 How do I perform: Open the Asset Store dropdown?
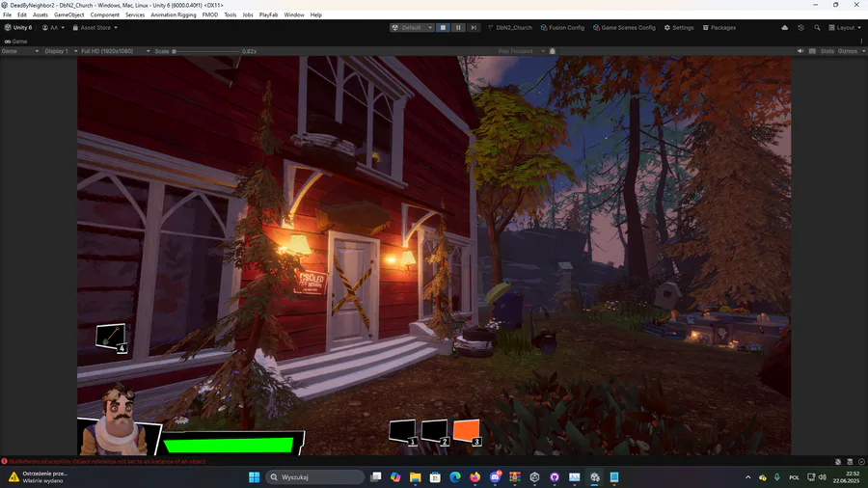coord(95,28)
